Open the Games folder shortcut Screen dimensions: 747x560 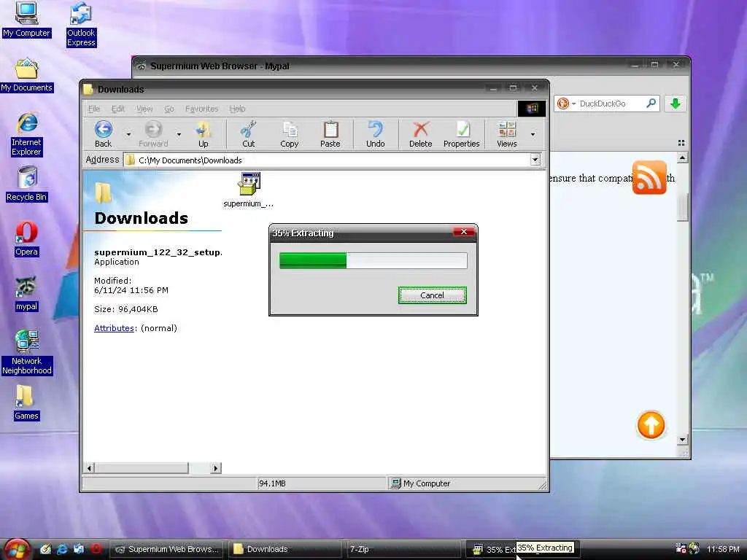coord(26,402)
